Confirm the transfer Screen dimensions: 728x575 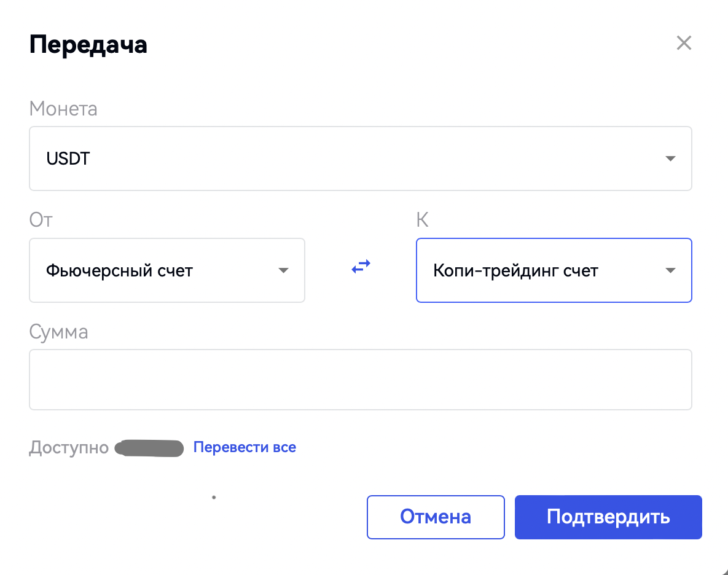(x=608, y=517)
